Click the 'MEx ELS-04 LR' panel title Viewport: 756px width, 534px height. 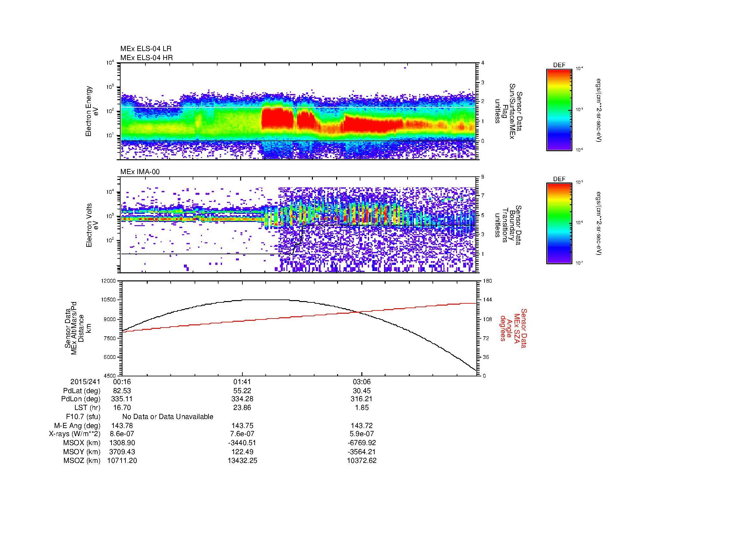pyautogui.click(x=146, y=49)
